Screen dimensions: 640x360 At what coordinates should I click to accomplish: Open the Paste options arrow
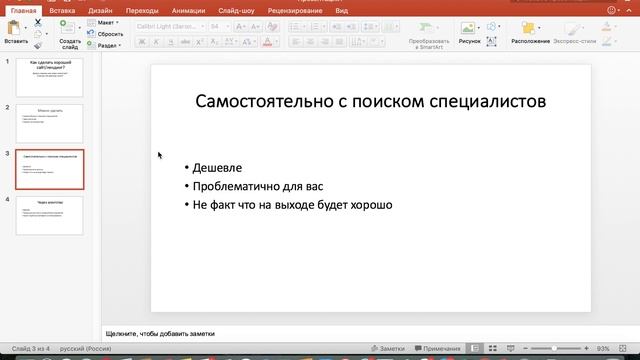pyautogui.click(x=25, y=28)
